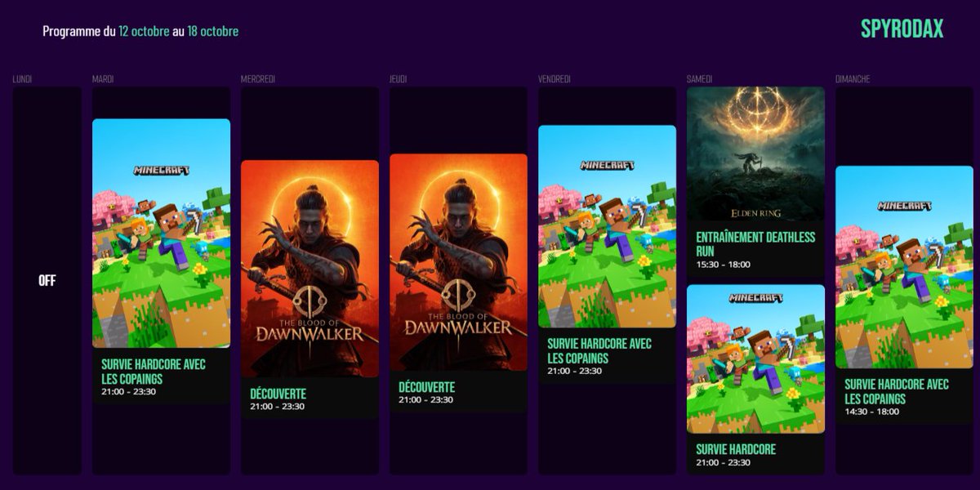Click the '18 octobre' end date
The image size is (980, 490).
click(x=212, y=31)
